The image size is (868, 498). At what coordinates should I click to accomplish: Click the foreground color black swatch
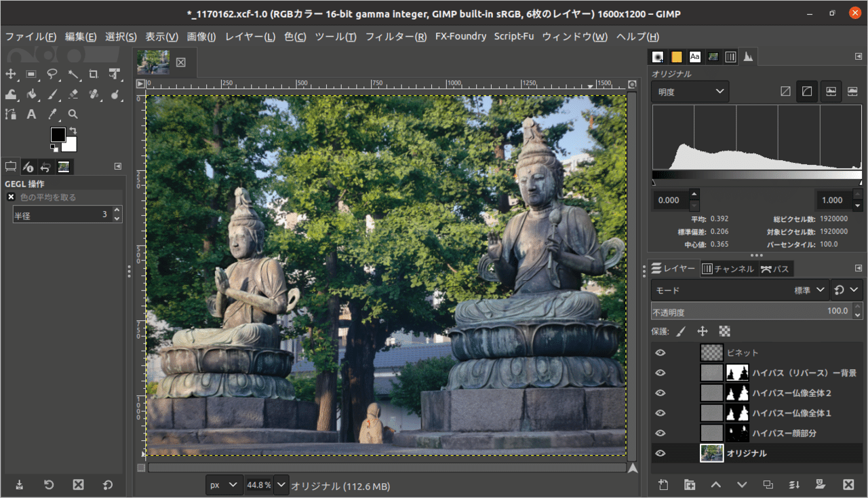[57, 134]
